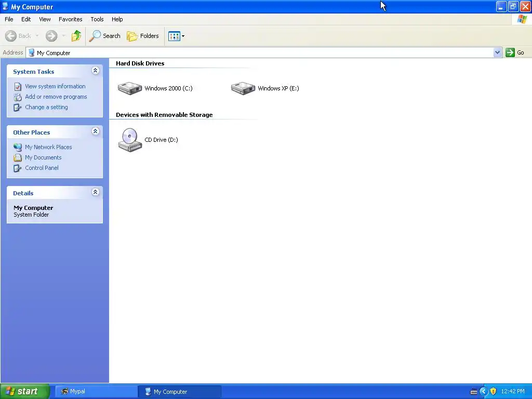Viewport: 532px width, 399px height.
Task: Click the My Network Places icon
Action: point(18,147)
